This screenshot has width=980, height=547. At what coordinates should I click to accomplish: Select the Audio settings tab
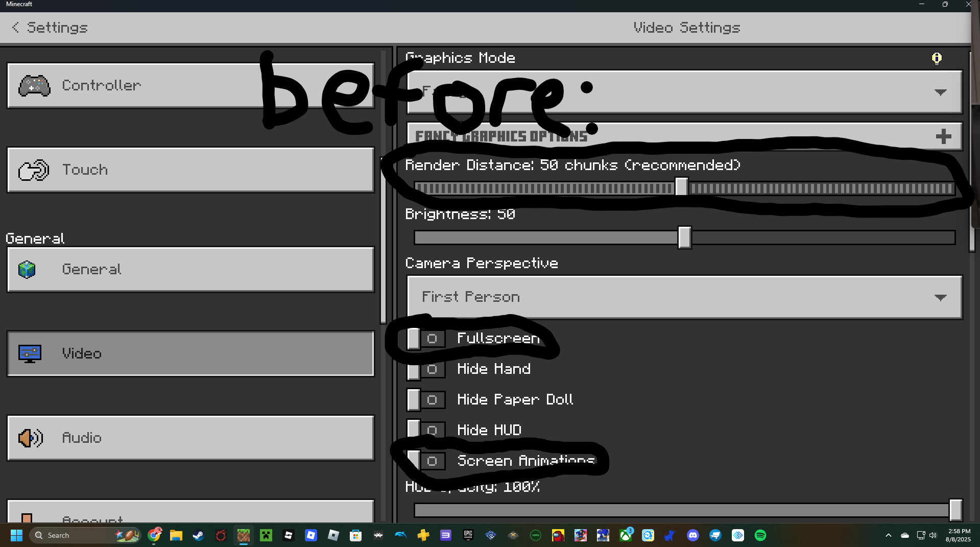(190, 438)
